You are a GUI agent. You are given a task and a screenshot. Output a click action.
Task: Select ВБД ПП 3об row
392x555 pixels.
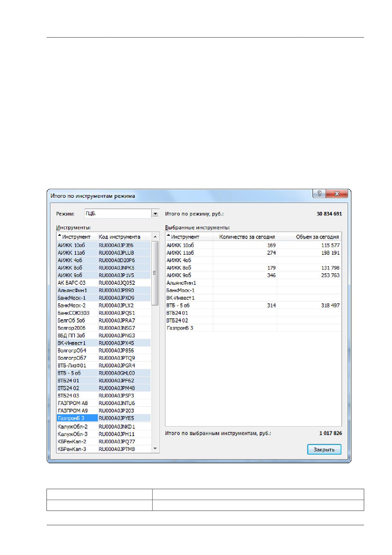click(104, 335)
